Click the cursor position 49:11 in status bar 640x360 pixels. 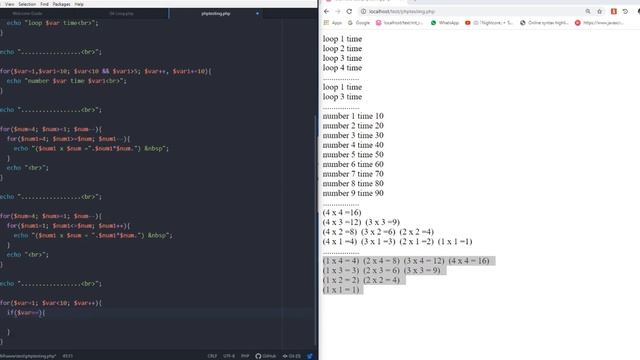68,356
